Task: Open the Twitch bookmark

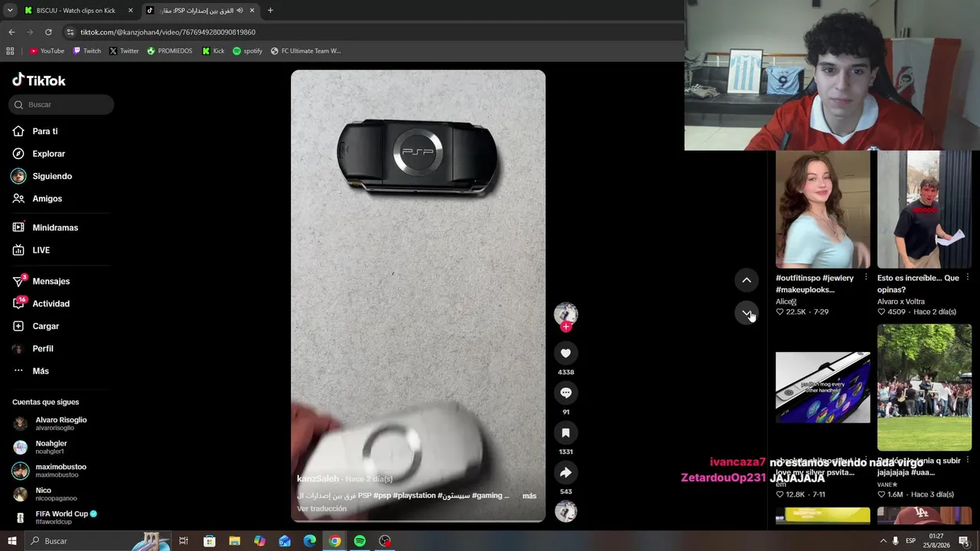Action: click(x=87, y=51)
